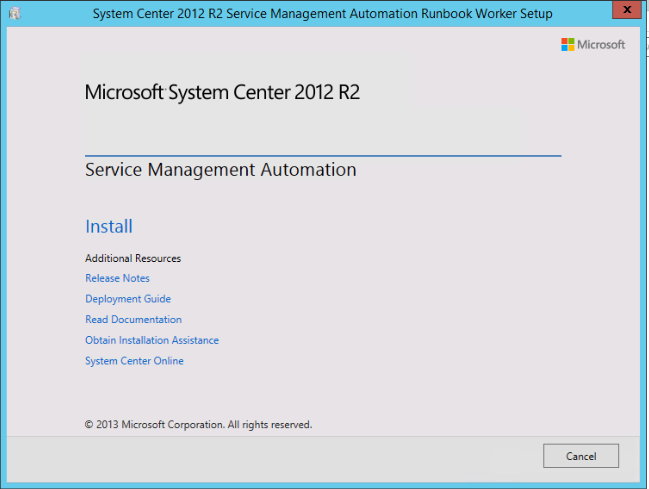Click the blue horizontal separator line
649x489 pixels.
pyautogui.click(x=323, y=156)
